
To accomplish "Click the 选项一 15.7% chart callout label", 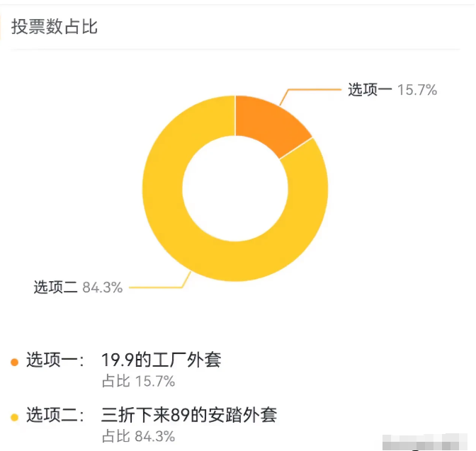I will coord(392,90).
